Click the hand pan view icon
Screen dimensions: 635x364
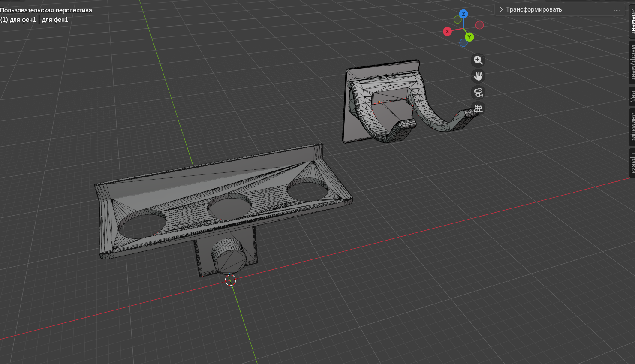(478, 76)
